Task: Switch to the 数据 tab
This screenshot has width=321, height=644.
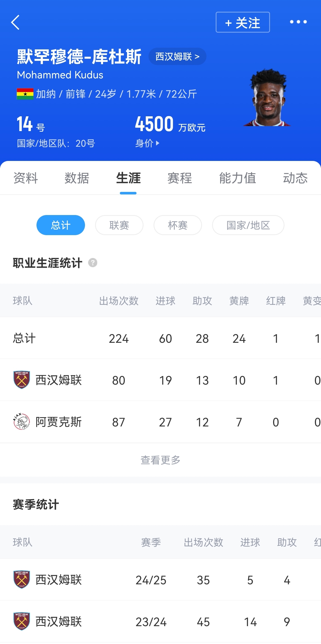Action: pyautogui.click(x=77, y=178)
